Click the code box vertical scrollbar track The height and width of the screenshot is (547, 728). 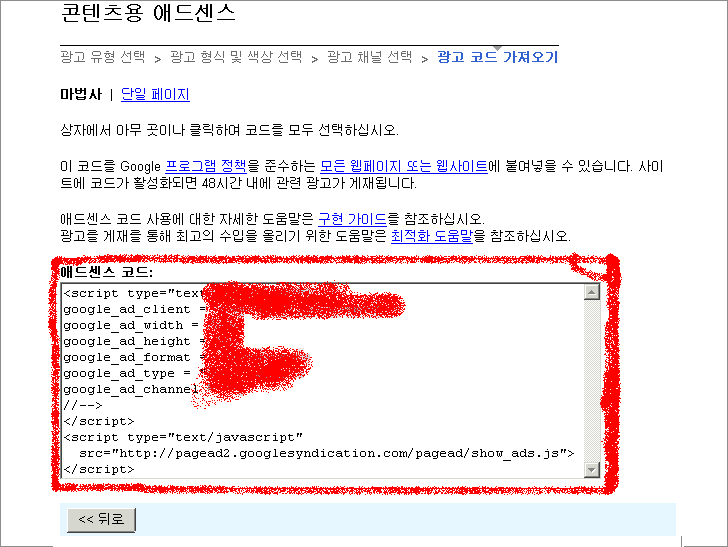click(592, 381)
